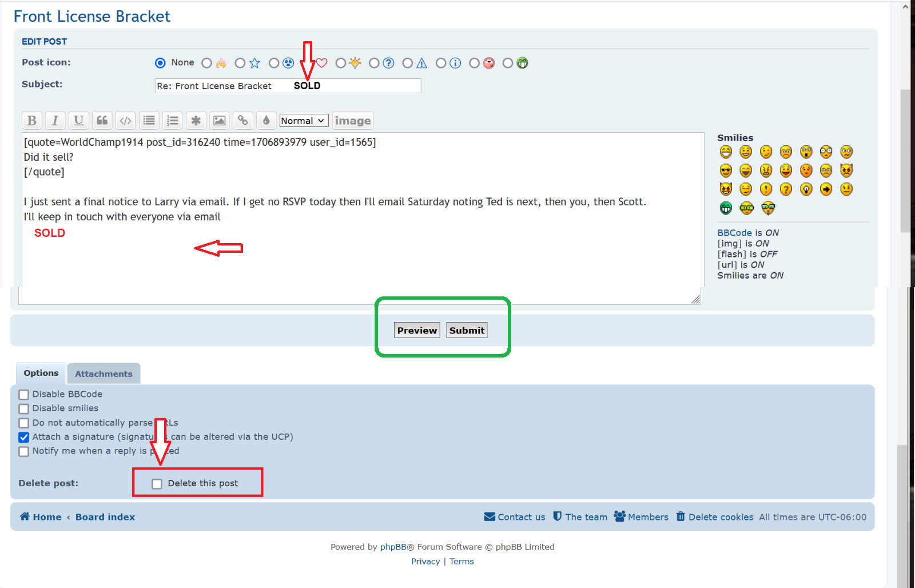Apply italic formatting button
The height and width of the screenshot is (588, 915).
pos(55,121)
